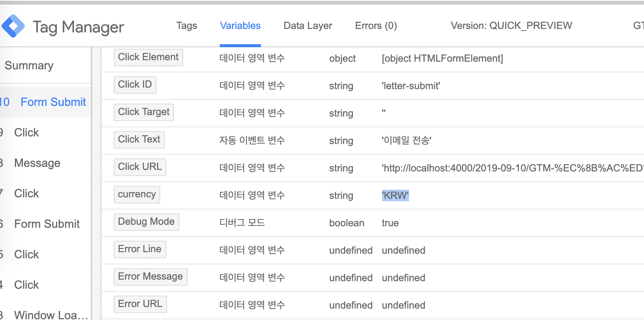Select the currency variable label
Image resolution: width=644 pixels, height=320 pixels.
pyautogui.click(x=137, y=194)
